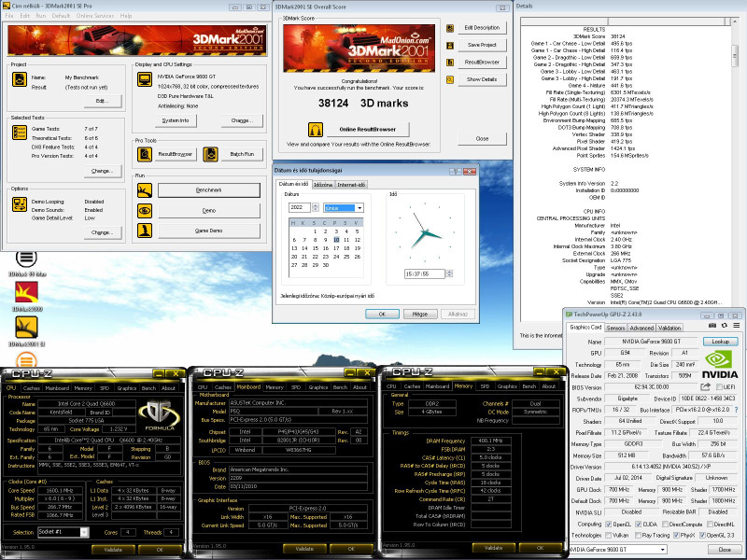Click the GPU-Z refresh icon
The image size is (747, 560).
[x=725, y=326]
